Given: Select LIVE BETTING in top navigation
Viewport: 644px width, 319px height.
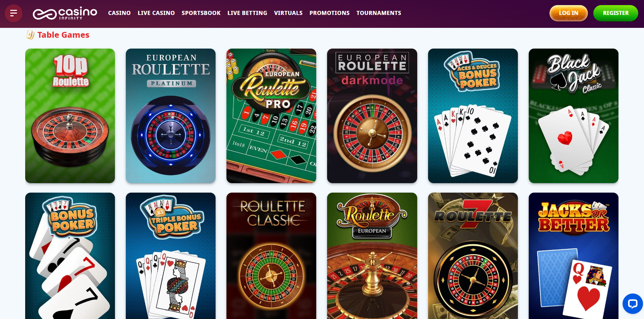Looking at the screenshot, I should pos(247,13).
